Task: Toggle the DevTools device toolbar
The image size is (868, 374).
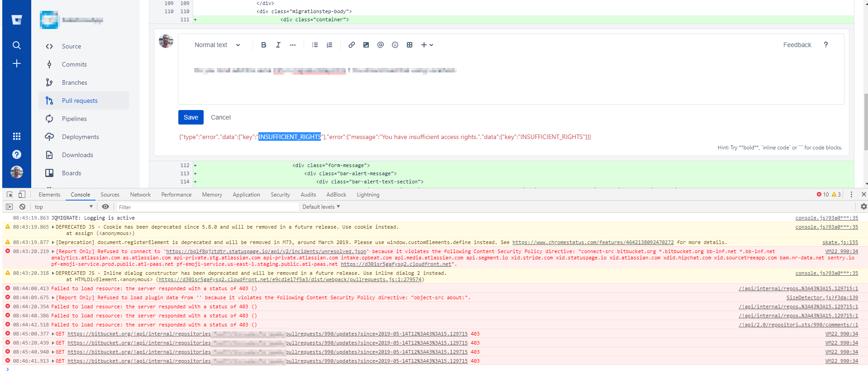Action: [x=22, y=194]
